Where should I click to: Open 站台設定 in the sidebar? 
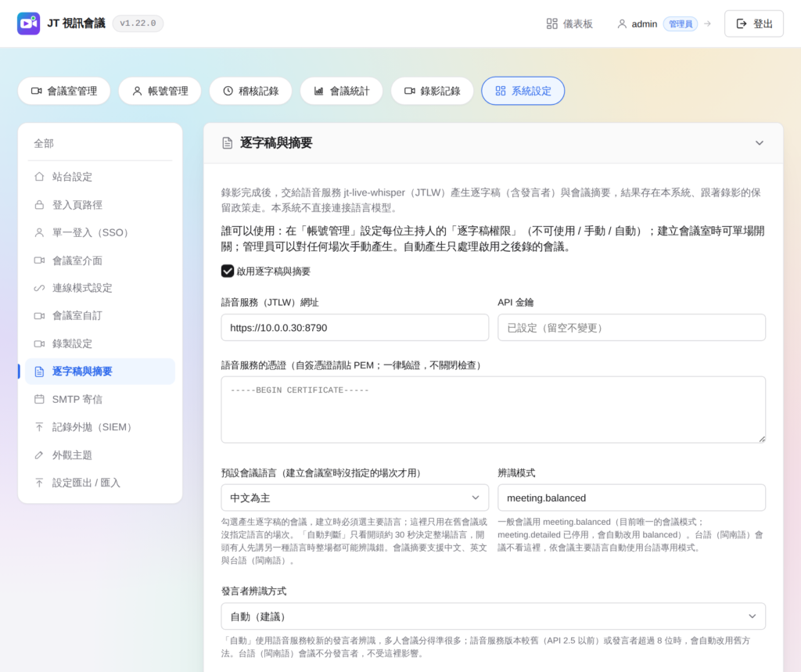point(99,177)
